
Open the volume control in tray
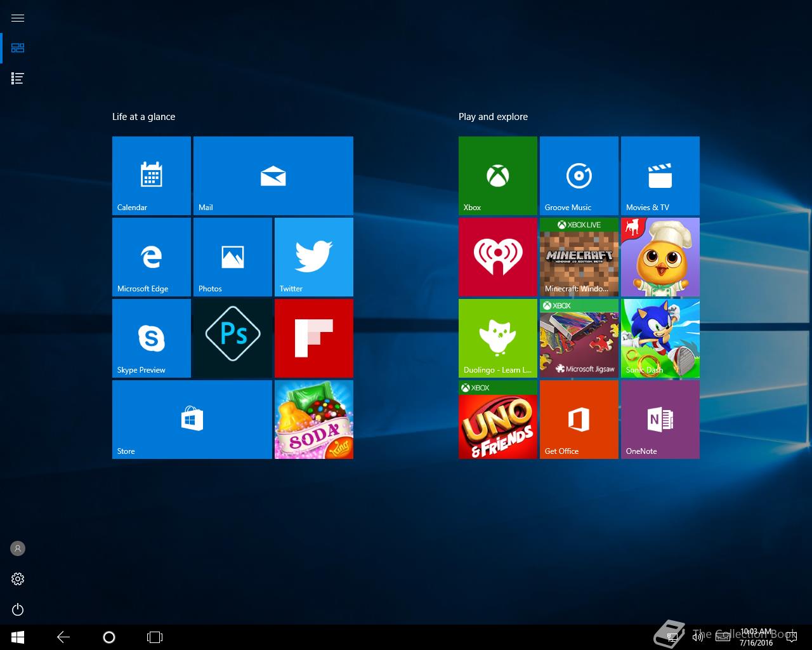tap(697, 637)
